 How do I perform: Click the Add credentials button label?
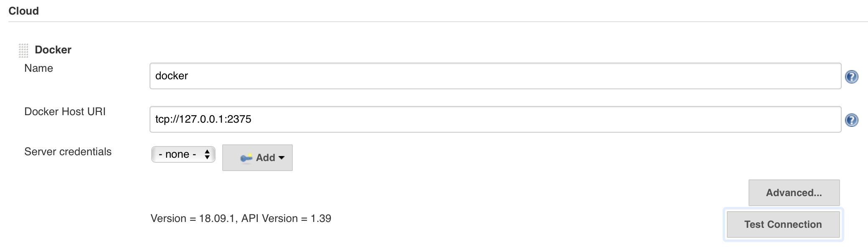[x=265, y=158]
